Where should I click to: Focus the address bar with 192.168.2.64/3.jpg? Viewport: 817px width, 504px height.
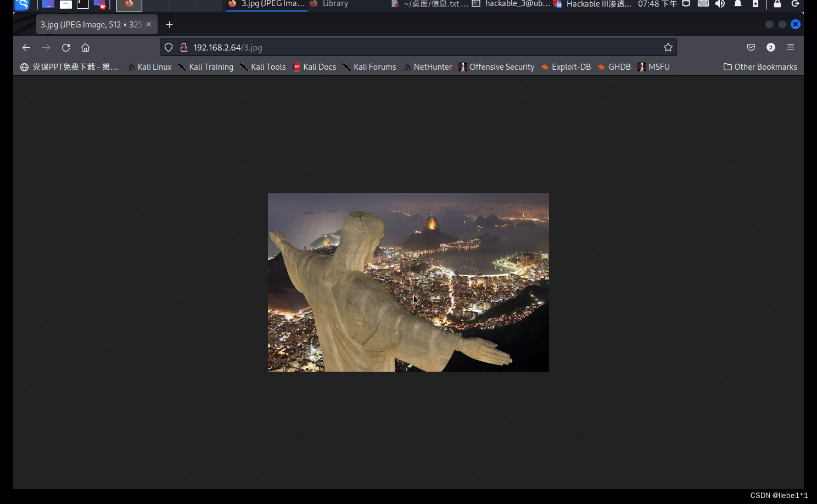pos(418,48)
